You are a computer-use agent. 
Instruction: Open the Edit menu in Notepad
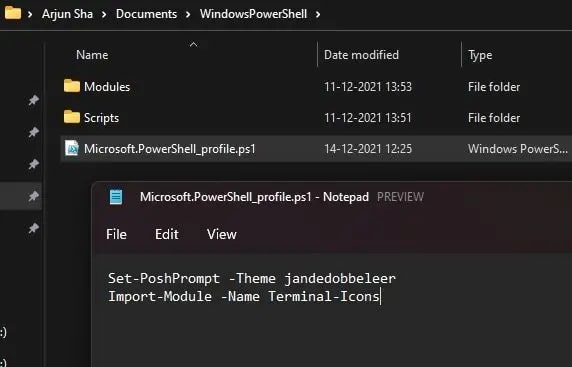point(167,234)
